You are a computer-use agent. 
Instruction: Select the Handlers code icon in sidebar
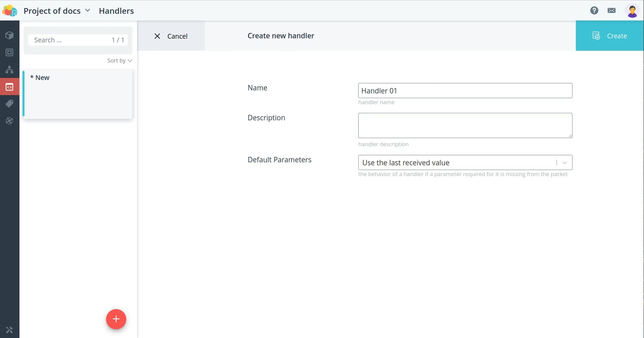tap(9, 87)
